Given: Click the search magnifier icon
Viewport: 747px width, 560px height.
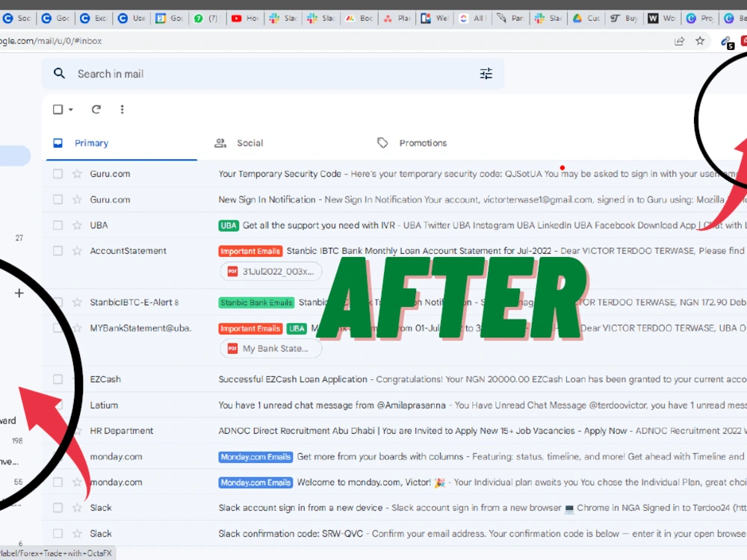Looking at the screenshot, I should (59, 73).
